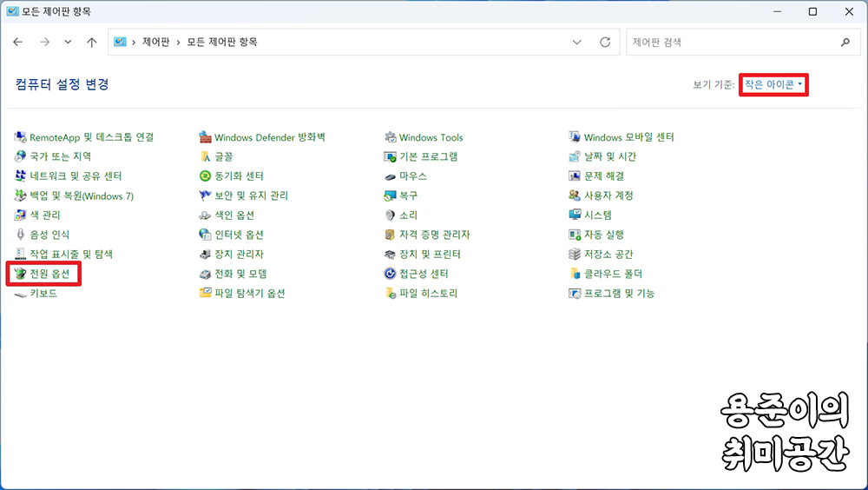Open the 파일 히스토리 link
The image size is (868, 490).
(429, 294)
